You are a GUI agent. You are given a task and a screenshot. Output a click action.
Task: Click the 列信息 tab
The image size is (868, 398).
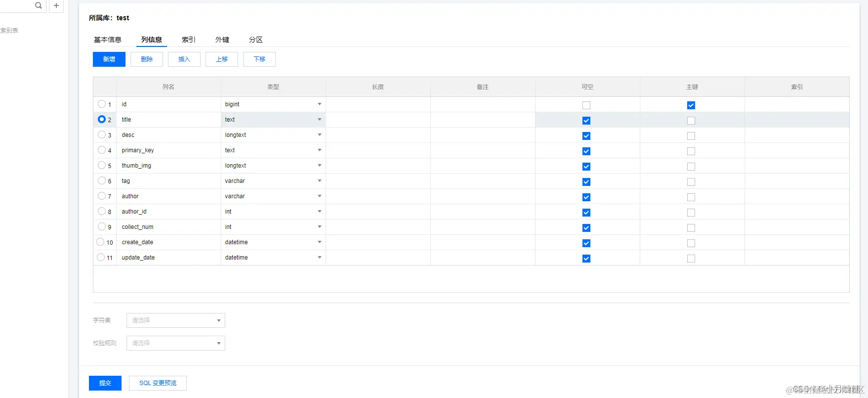[152, 40]
